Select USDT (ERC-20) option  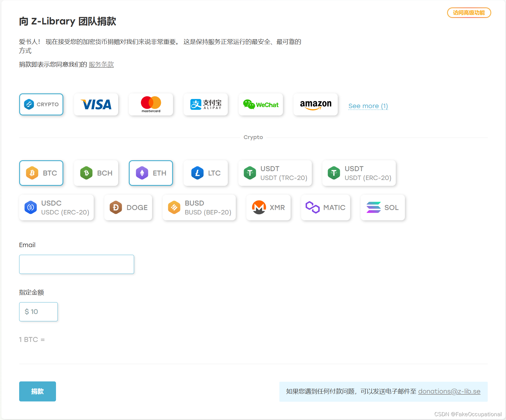(x=359, y=173)
